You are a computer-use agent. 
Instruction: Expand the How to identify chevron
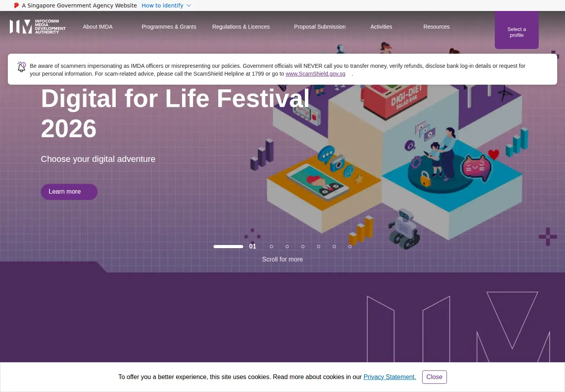point(189,5)
